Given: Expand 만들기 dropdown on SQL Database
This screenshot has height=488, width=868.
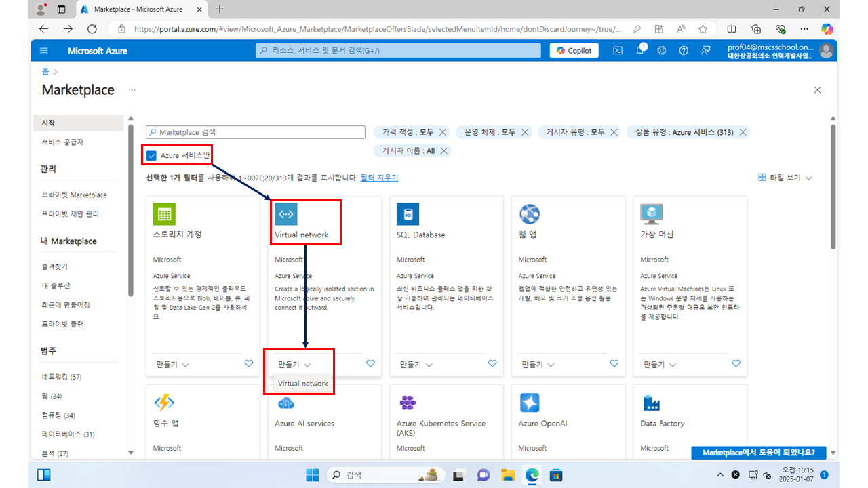Looking at the screenshot, I should point(417,365).
